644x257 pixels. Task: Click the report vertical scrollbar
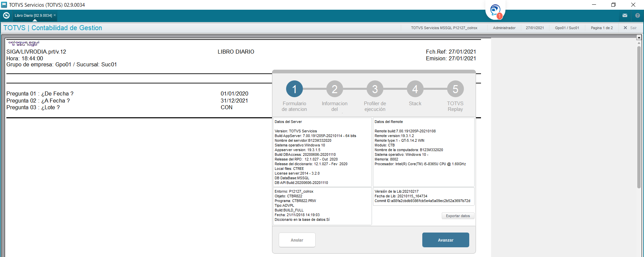tap(639, 117)
